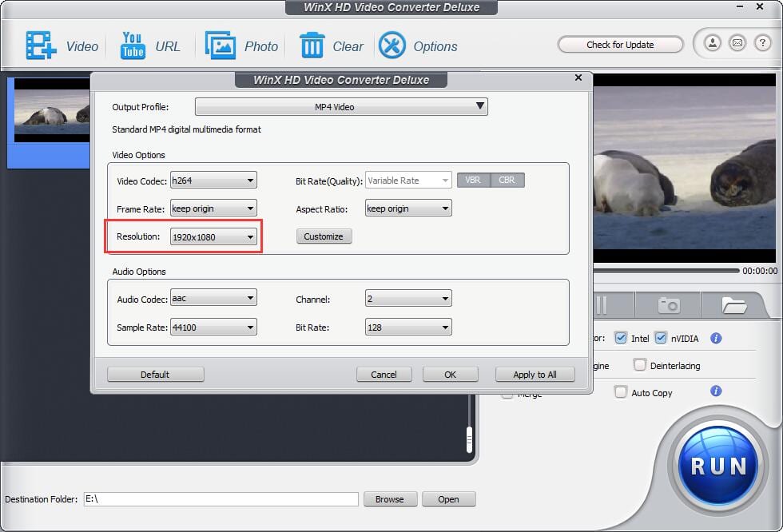
Task: Click the Default button
Action: (155, 375)
